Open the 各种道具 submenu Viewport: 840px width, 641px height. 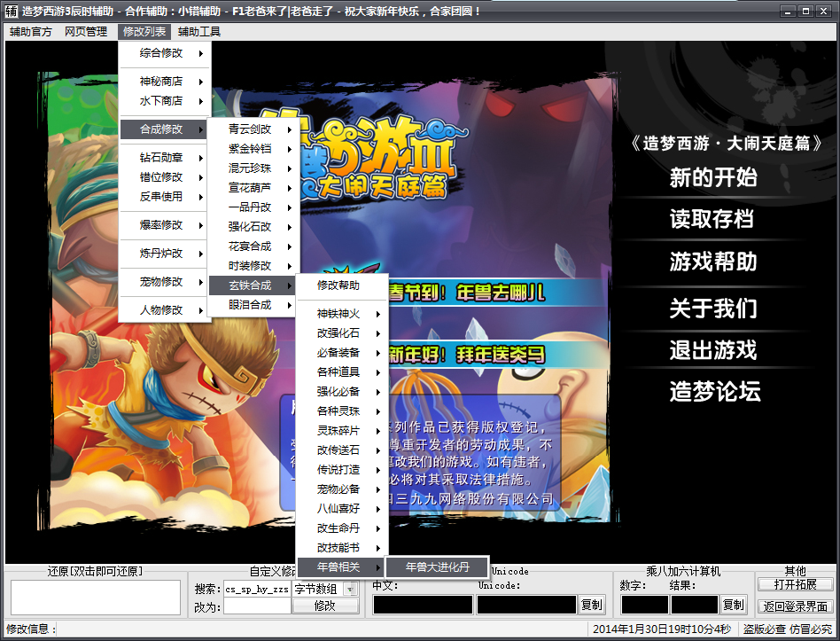pos(342,372)
